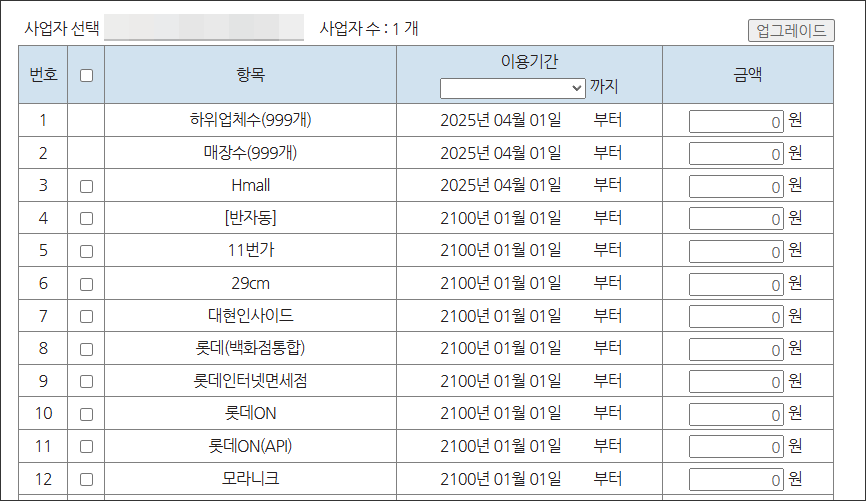The height and width of the screenshot is (501, 866).
Task: Select the 롯데ON row checkbox
Action: click(x=86, y=414)
